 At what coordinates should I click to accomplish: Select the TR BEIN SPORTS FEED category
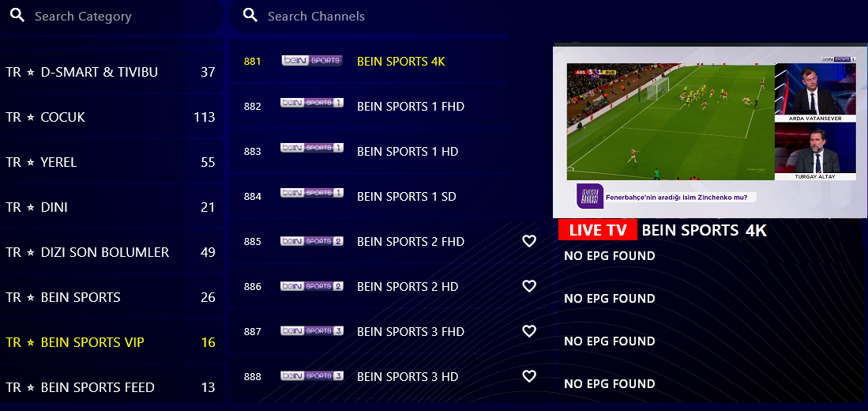[112, 387]
